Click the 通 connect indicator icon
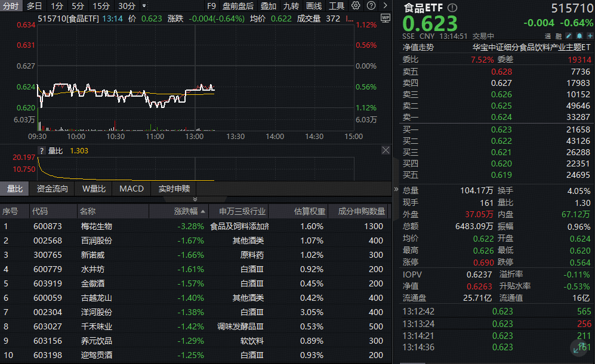 pyautogui.click(x=547, y=36)
